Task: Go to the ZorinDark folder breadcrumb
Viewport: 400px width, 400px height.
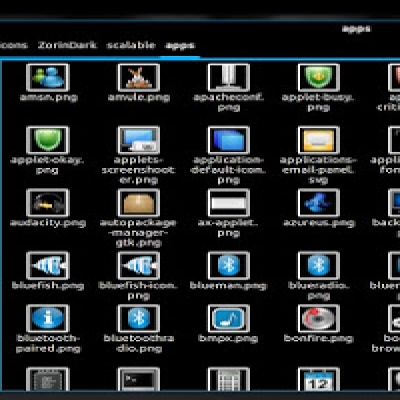Action: pyautogui.click(x=67, y=45)
